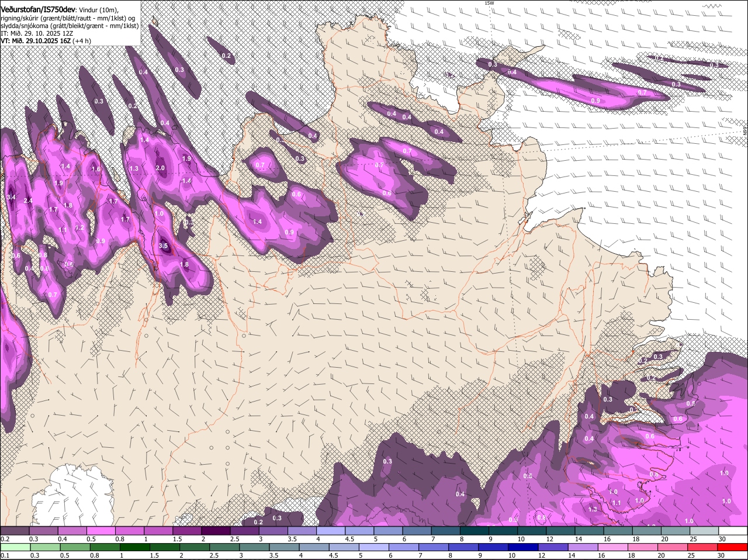
Task: Pick the light purple 14–16 swatch, bottom legend row
Action: click(x=584, y=547)
